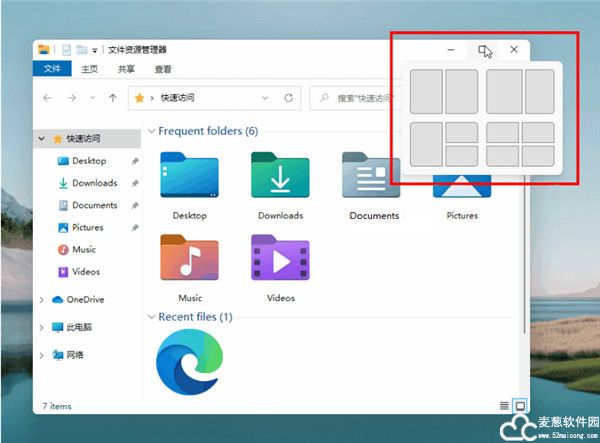600x443 pixels.
Task: Snap to bottom-right quadrant of four-grid layout
Action: (538, 156)
